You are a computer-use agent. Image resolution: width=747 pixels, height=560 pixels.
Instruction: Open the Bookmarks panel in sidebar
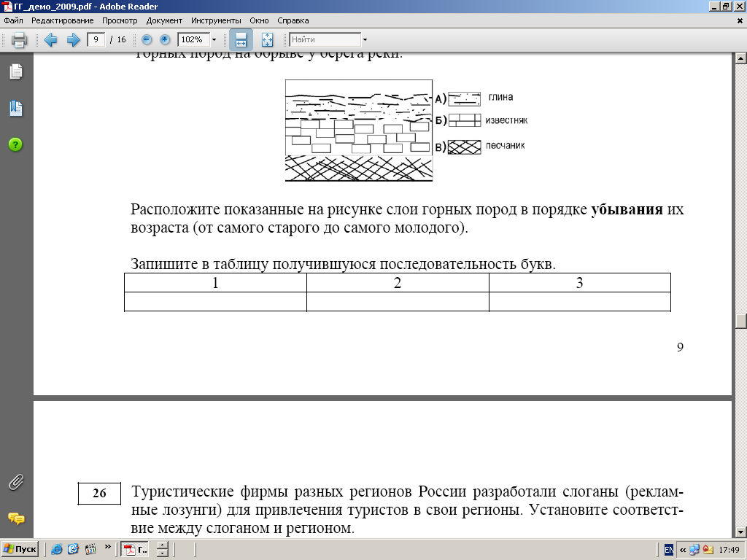pos(16,109)
